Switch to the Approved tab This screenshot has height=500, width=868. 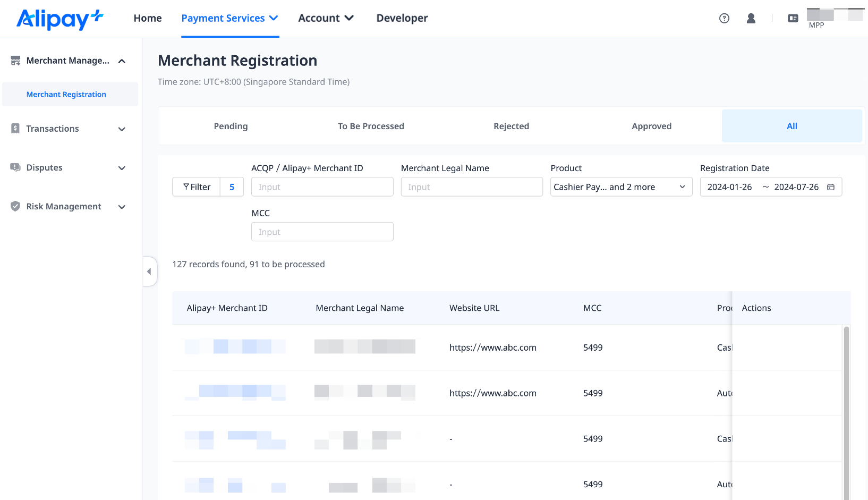click(x=651, y=126)
